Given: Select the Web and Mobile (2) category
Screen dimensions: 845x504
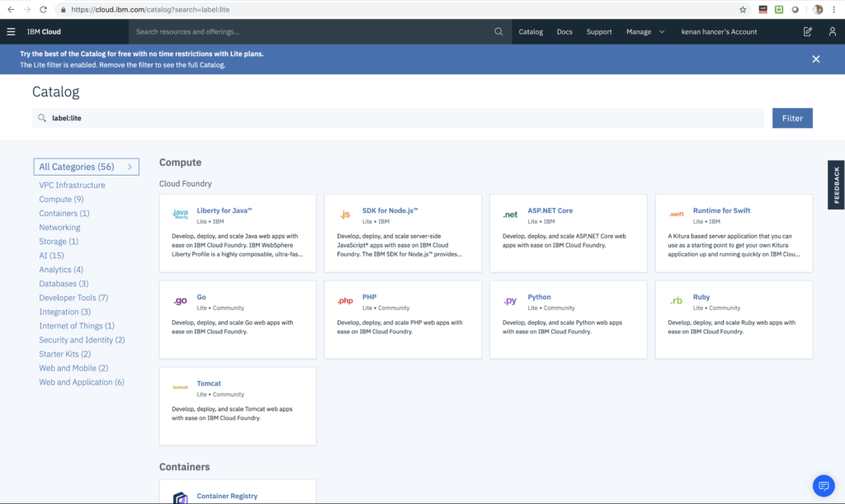Looking at the screenshot, I should tap(73, 368).
